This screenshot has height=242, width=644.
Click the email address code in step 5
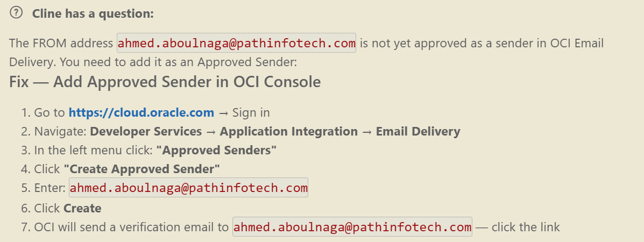click(188, 188)
